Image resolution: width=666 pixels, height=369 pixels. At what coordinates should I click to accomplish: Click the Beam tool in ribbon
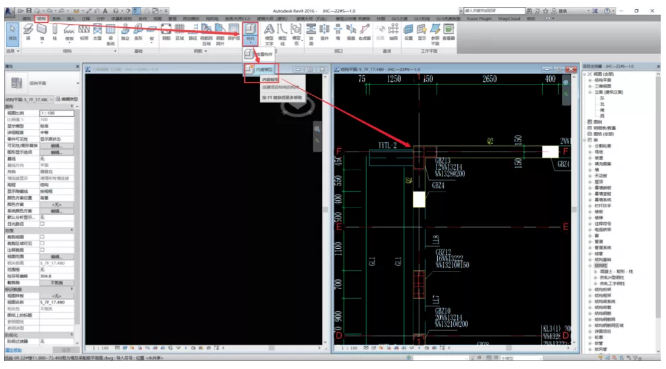tap(28, 32)
